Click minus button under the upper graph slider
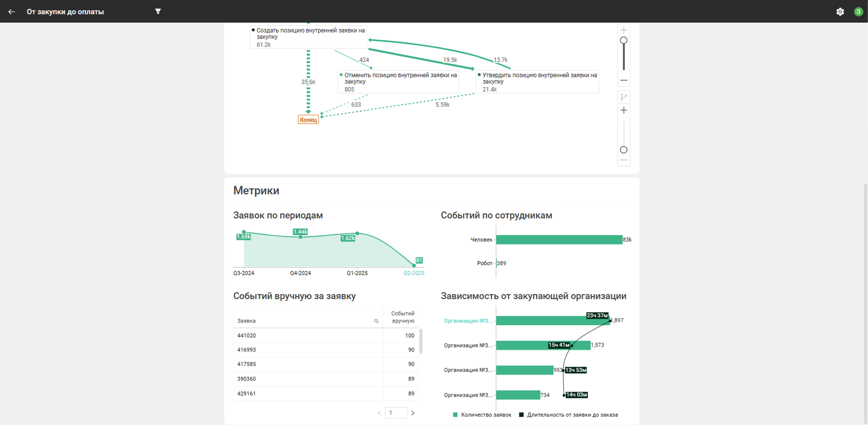Screen dimensions: 868x425 pos(624,80)
